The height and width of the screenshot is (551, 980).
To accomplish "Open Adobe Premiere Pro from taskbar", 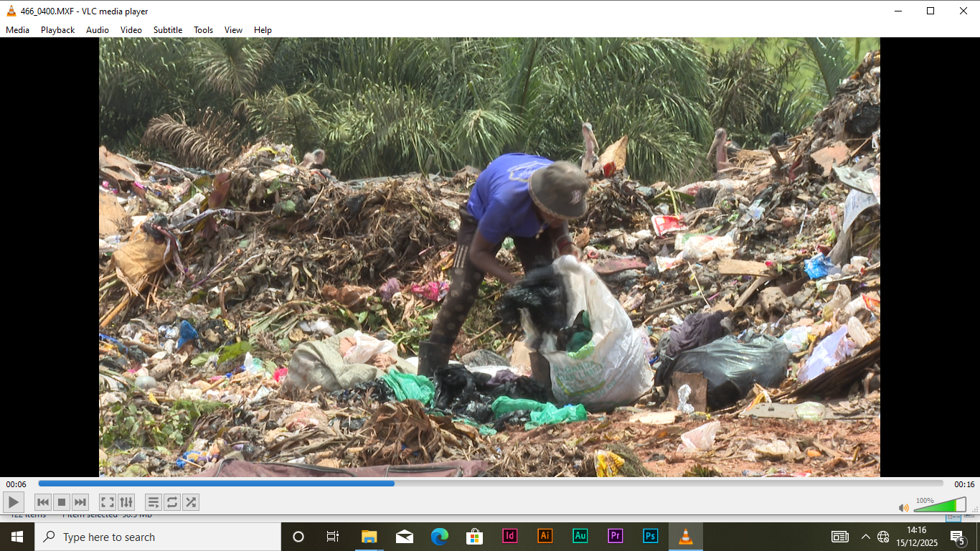I will [x=615, y=537].
